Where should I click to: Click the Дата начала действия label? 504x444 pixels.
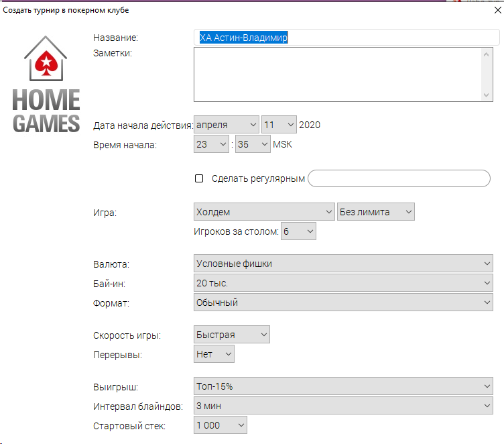143,125
